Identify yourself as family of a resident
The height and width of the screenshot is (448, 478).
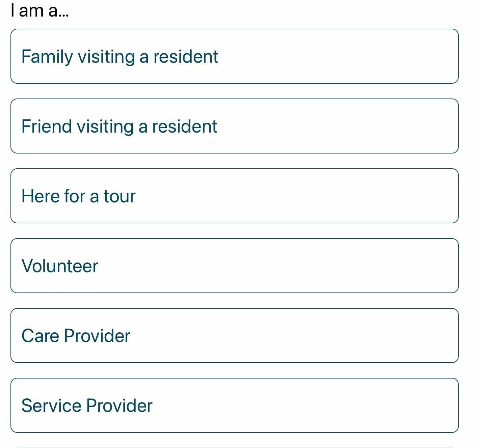235,56
